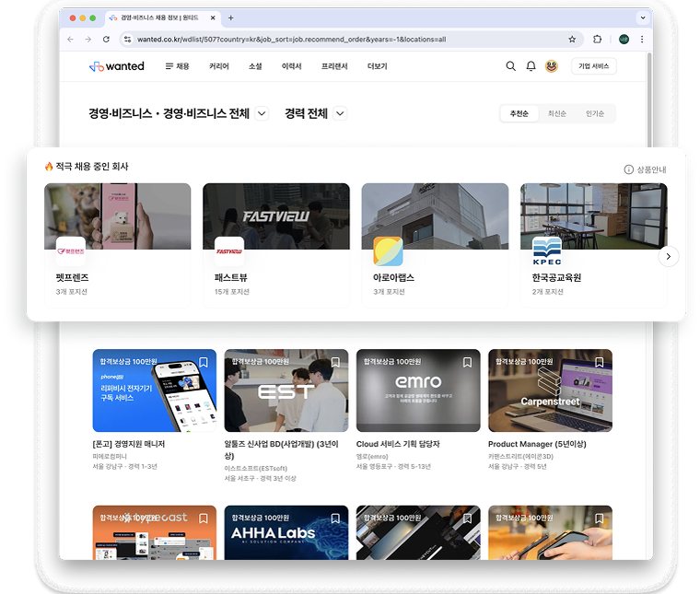The height and width of the screenshot is (594, 700).
Task: Open the search magnifier icon
Action: [510, 66]
